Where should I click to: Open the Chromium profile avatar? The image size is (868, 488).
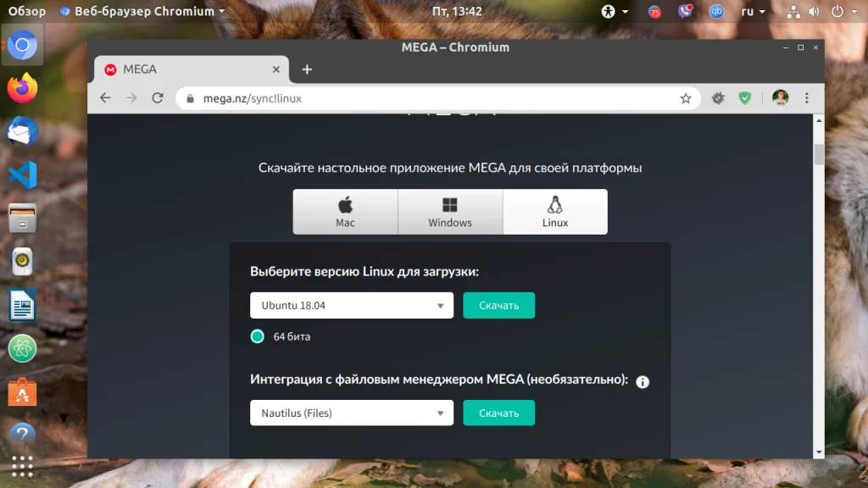[781, 98]
